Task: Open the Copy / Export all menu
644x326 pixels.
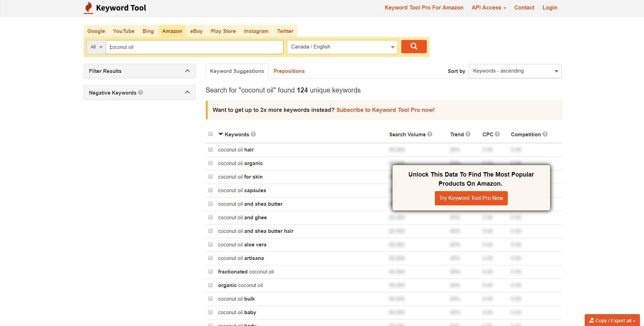Action: coord(612,320)
